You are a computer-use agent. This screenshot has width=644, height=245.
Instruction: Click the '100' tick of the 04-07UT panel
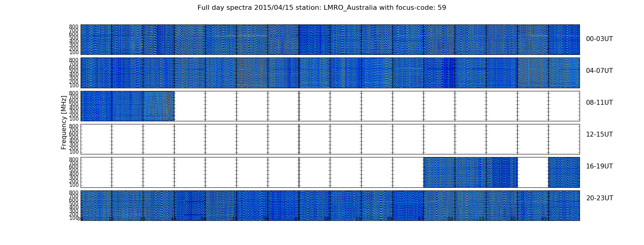pyautogui.click(x=74, y=85)
